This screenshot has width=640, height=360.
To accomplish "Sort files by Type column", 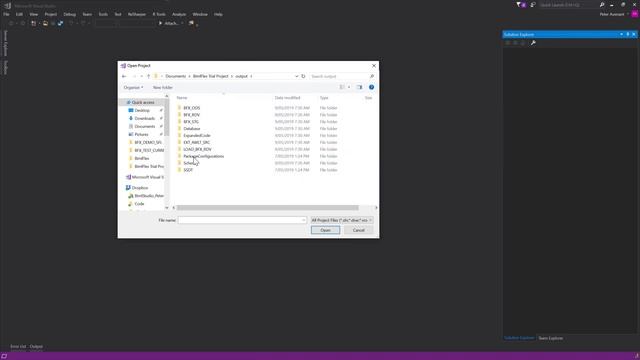I will [x=324, y=98].
